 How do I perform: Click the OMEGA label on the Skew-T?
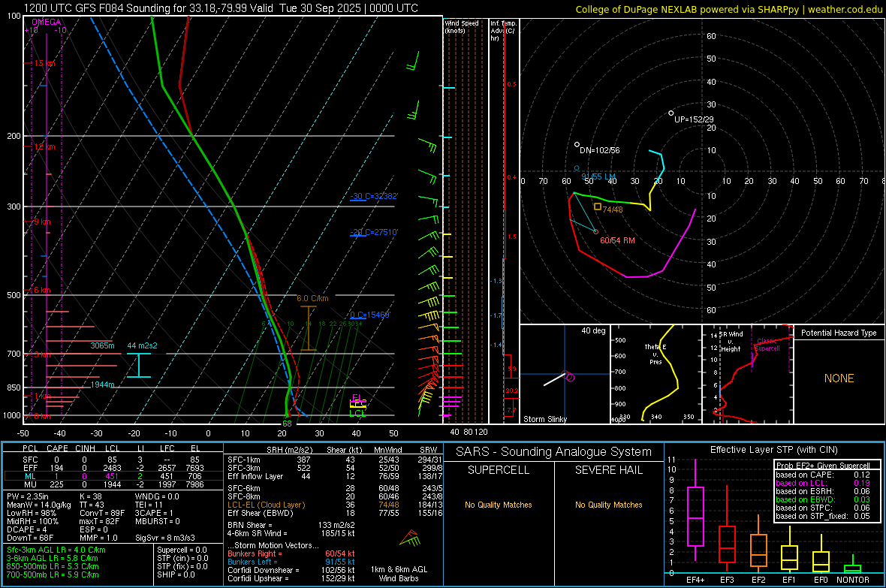click(47, 22)
